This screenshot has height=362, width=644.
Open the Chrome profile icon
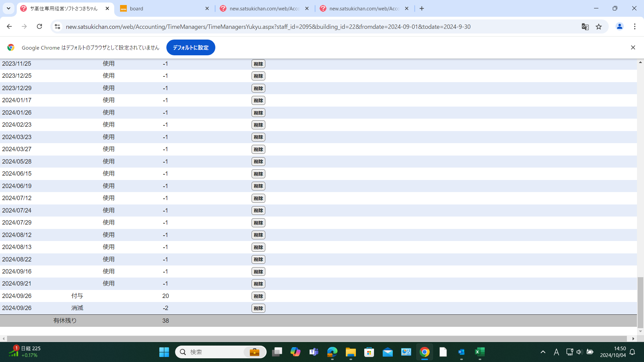[620, 26]
